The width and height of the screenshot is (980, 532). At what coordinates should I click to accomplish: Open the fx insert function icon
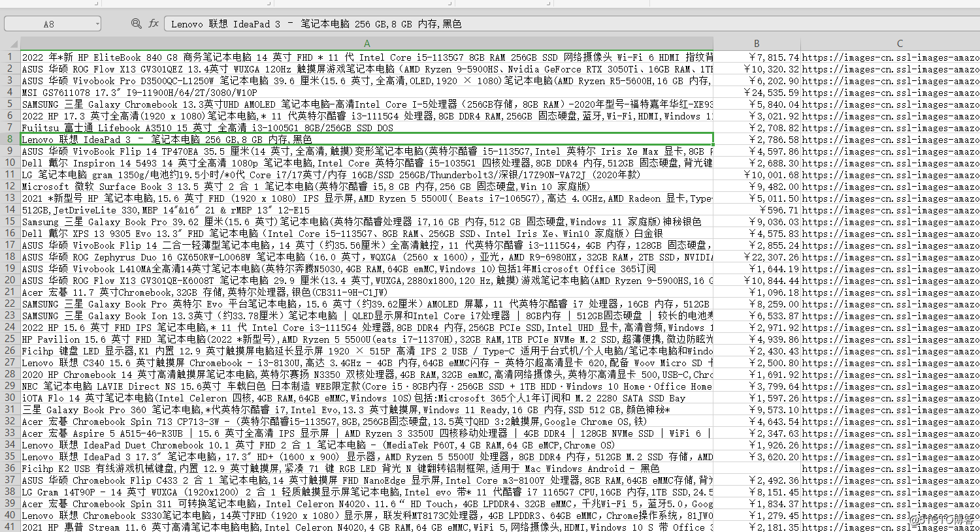click(x=154, y=23)
